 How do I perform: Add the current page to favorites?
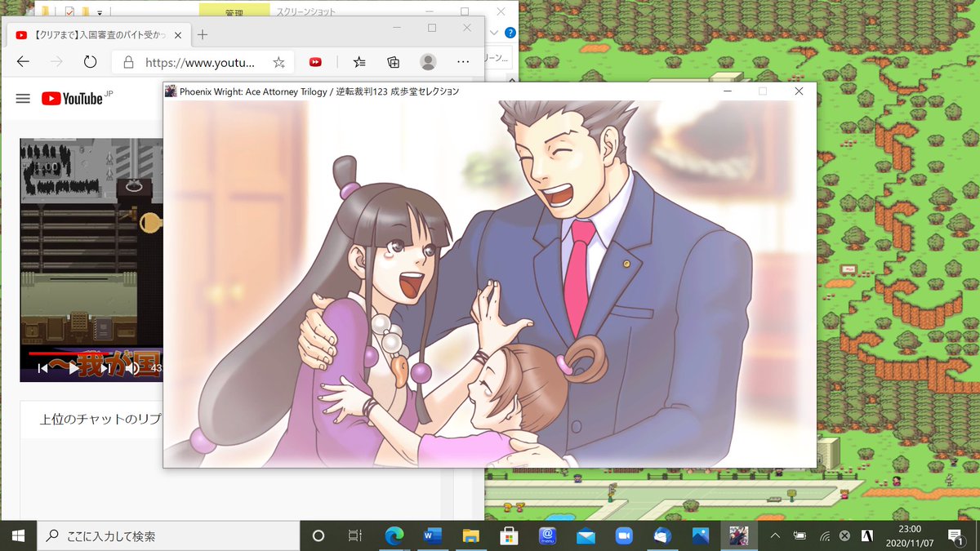278,62
